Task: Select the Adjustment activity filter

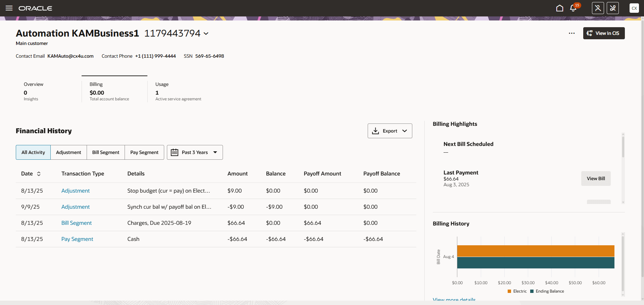Action: click(68, 152)
